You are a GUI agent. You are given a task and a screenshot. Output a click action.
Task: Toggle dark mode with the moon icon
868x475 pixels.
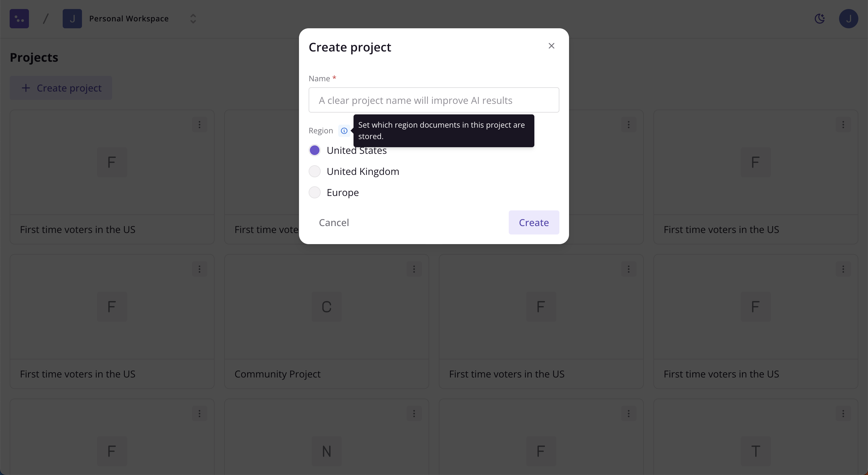pos(819,19)
